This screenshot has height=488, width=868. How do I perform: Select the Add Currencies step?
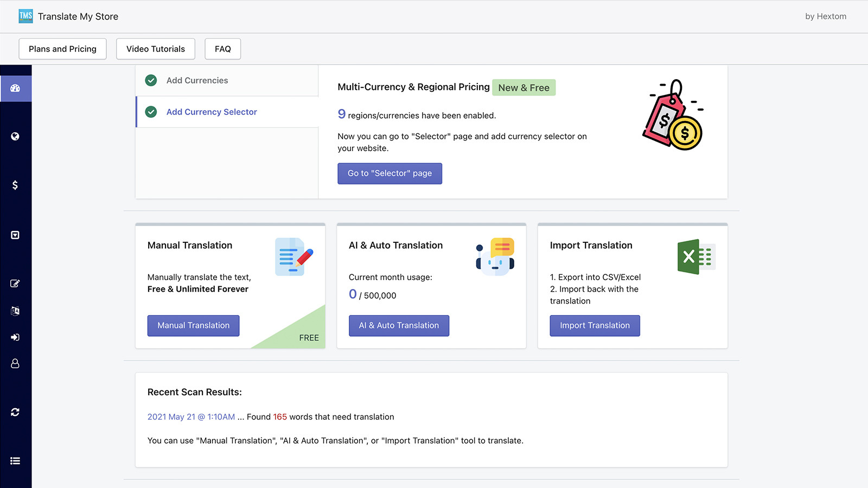pos(197,80)
